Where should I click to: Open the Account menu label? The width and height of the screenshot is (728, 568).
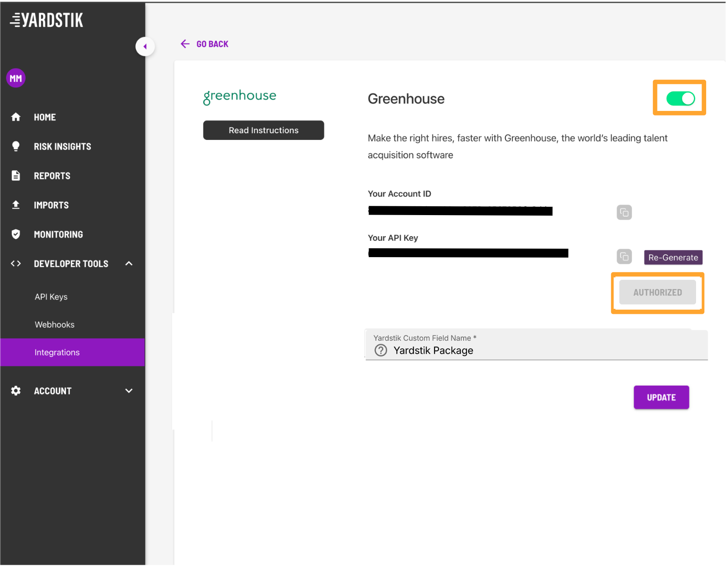(x=53, y=391)
